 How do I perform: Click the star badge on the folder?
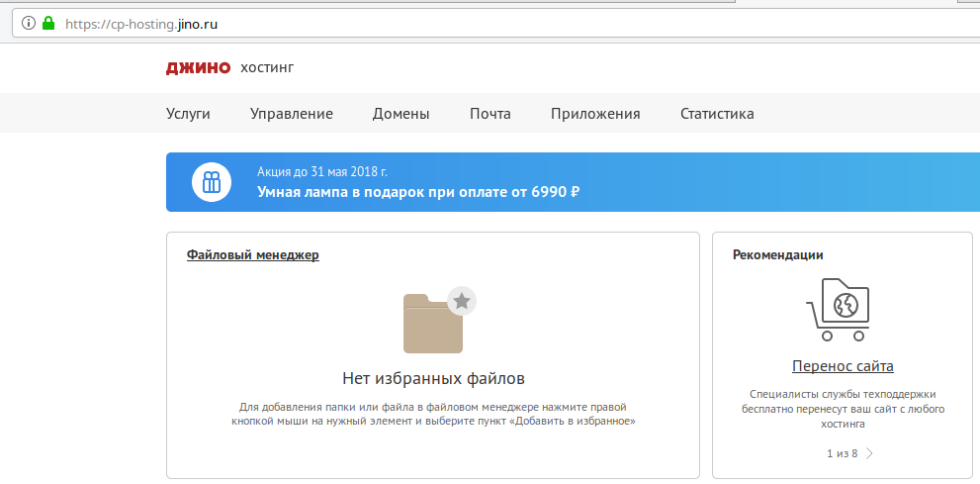click(462, 301)
